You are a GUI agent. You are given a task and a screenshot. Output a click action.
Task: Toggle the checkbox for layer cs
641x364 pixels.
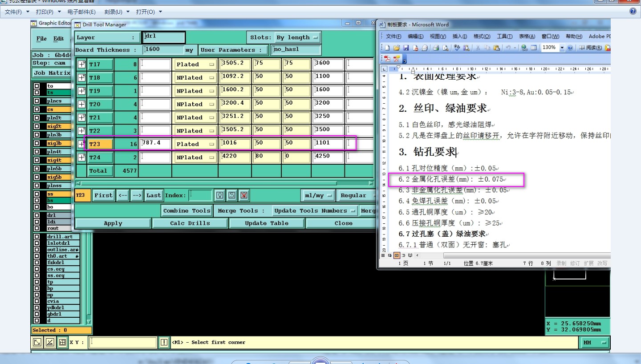coord(37,109)
